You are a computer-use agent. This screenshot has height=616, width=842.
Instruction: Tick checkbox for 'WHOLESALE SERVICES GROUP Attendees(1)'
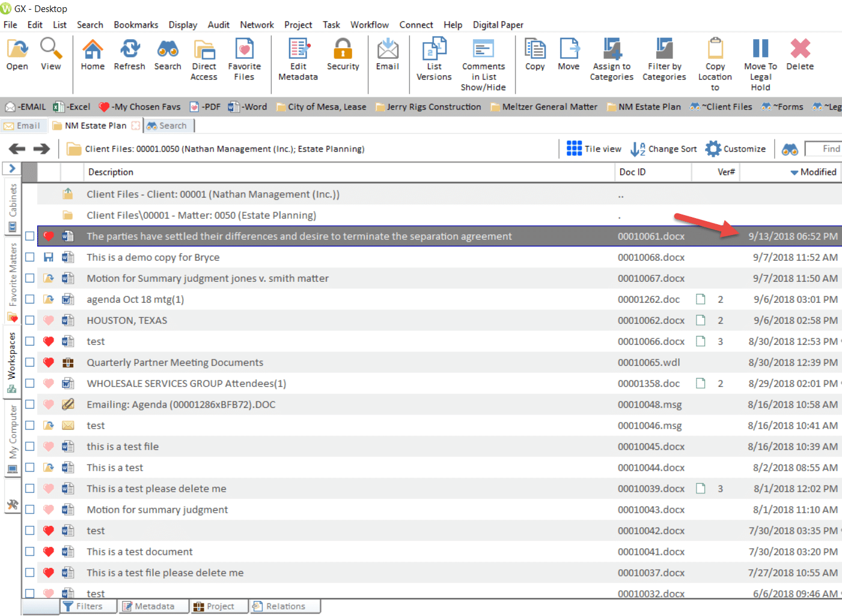pos(29,383)
